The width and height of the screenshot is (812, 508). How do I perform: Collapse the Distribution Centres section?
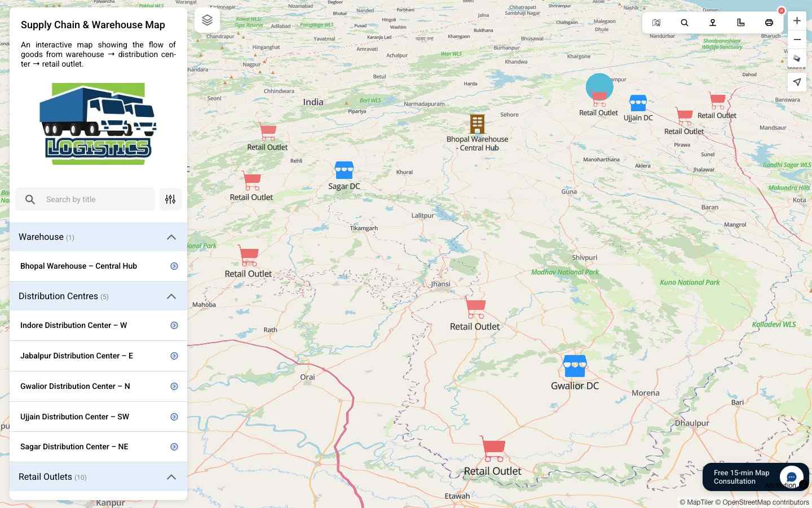[x=171, y=296]
